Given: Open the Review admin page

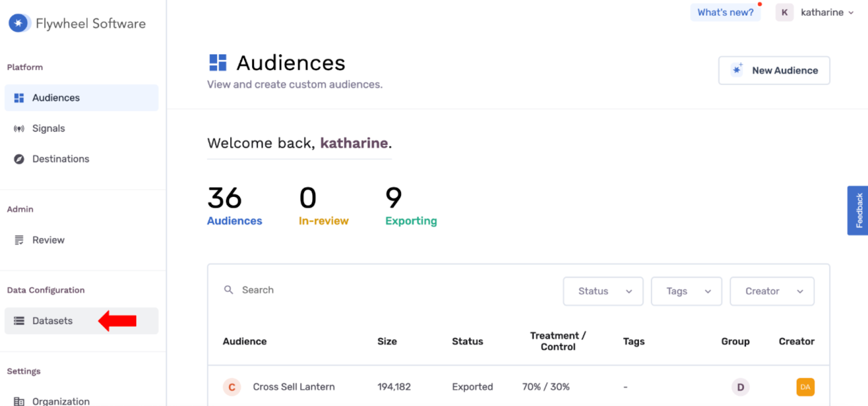Looking at the screenshot, I should click(x=81, y=240).
